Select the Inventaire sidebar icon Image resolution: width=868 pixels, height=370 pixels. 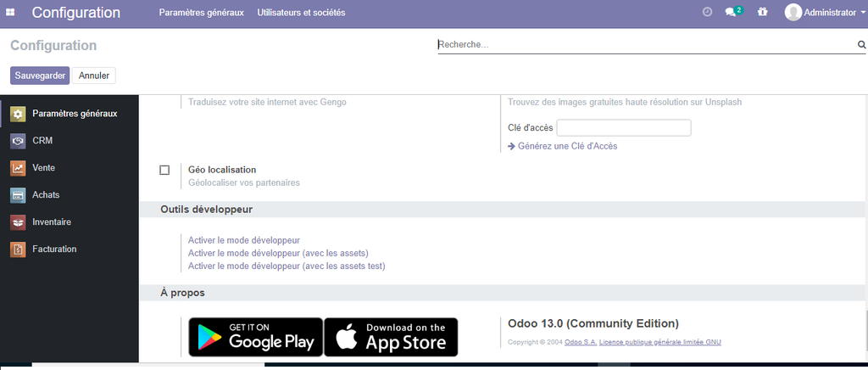coord(18,222)
